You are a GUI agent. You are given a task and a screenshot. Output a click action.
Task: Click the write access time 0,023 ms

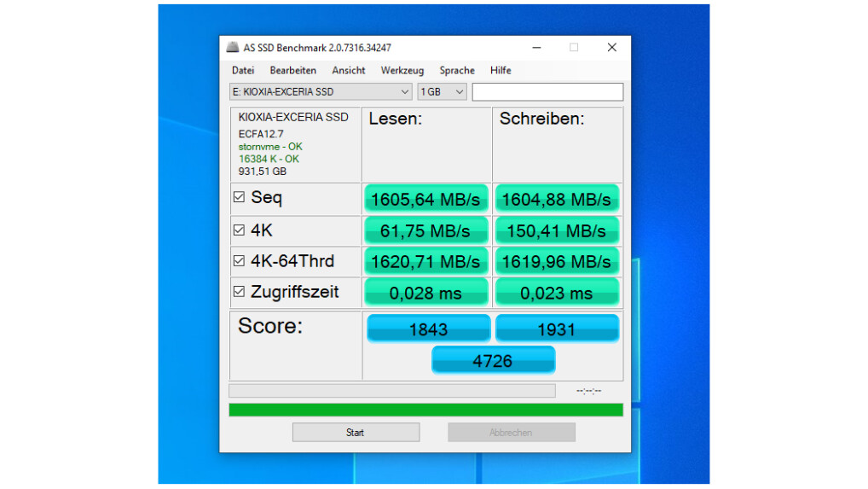click(x=556, y=293)
